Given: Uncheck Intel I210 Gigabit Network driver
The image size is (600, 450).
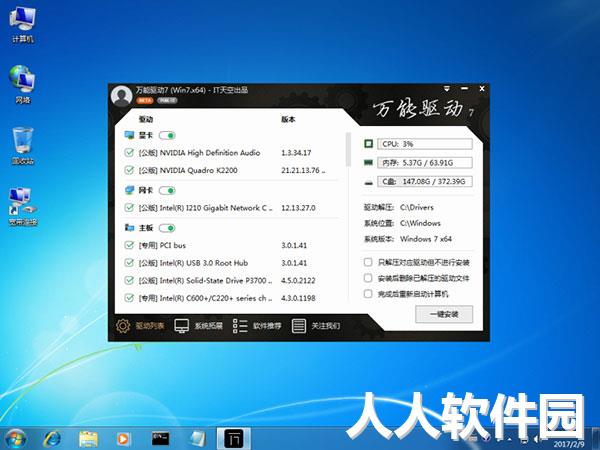Looking at the screenshot, I should (129, 207).
